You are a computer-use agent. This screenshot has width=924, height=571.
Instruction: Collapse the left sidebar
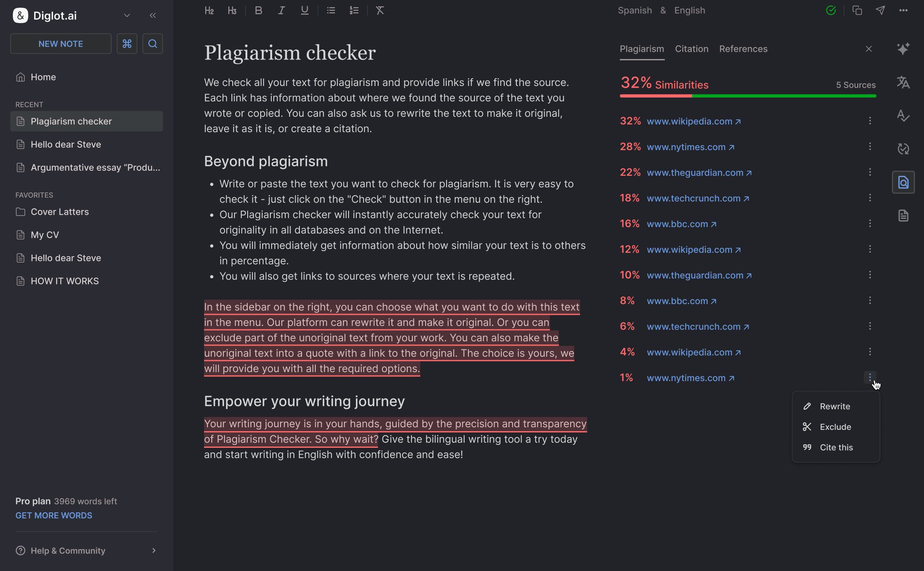[153, 15]
